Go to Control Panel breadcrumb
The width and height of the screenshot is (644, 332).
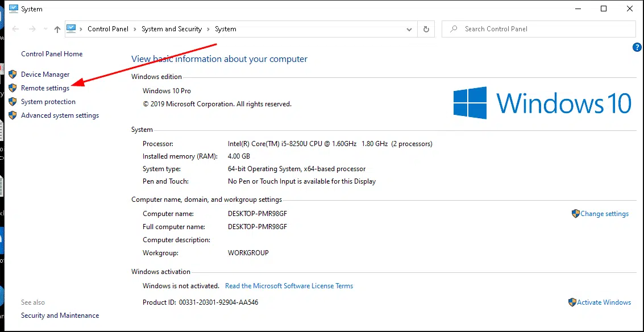108,29
